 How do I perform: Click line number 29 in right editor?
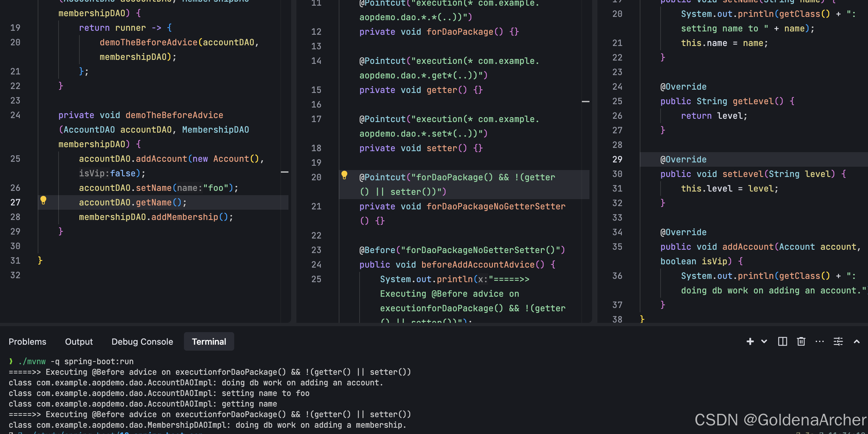(x=617, y=159)
